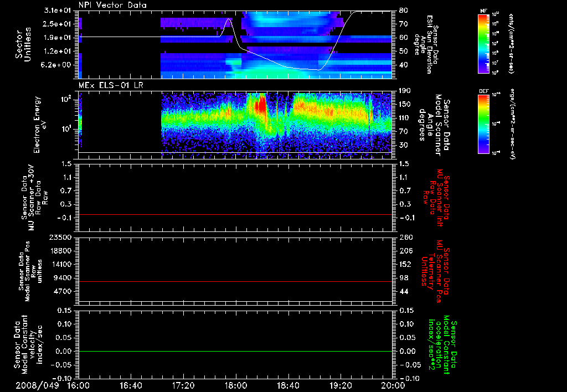Click the 18:00 time axis label
The height and width of the screenshot is (392, 567).
pos(236,385)
